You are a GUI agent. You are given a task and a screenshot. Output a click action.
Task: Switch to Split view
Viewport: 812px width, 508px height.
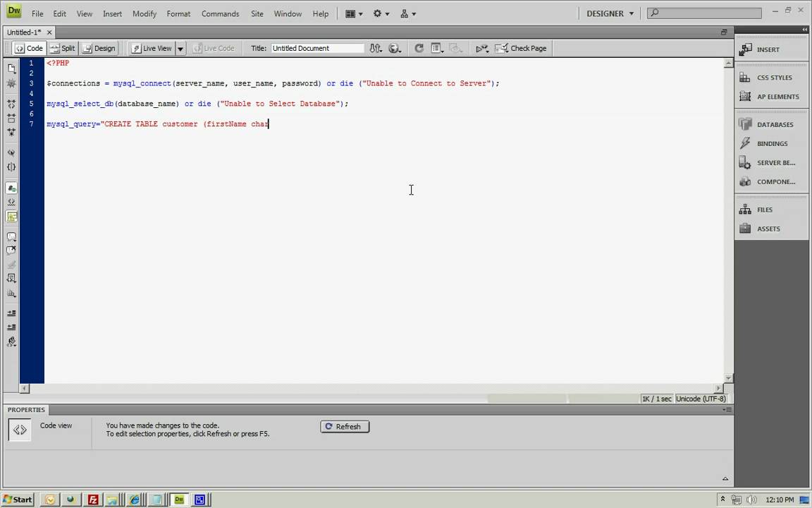tap(63, 48)
